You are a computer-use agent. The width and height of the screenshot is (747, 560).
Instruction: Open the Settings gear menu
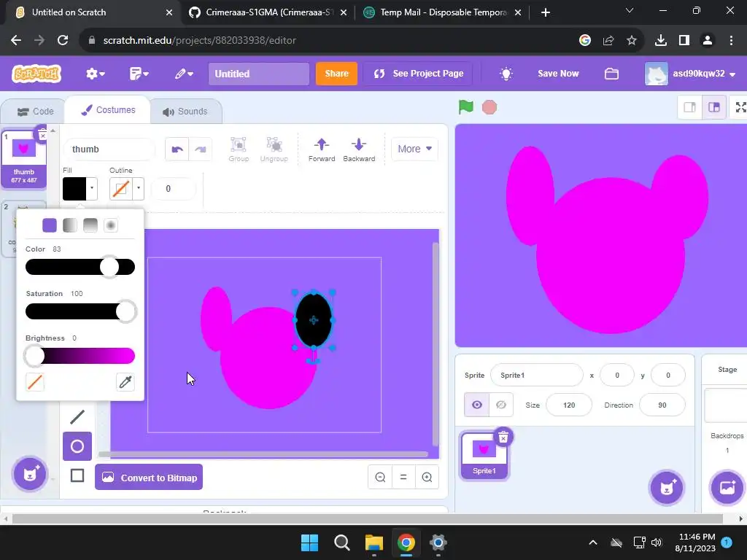(96, 74)
